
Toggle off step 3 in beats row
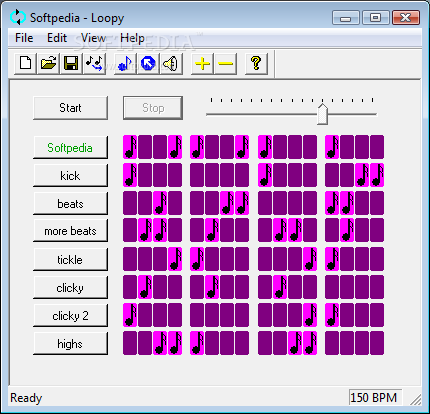coord(160,203)
